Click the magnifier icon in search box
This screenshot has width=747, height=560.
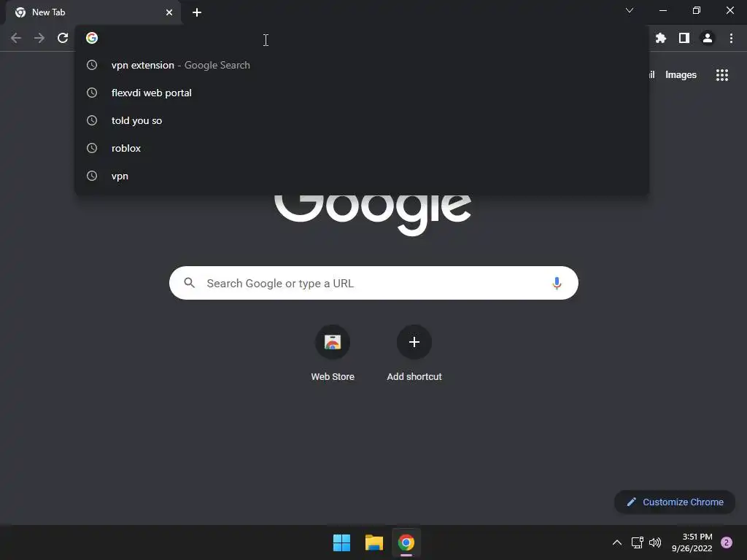[189, 283]
